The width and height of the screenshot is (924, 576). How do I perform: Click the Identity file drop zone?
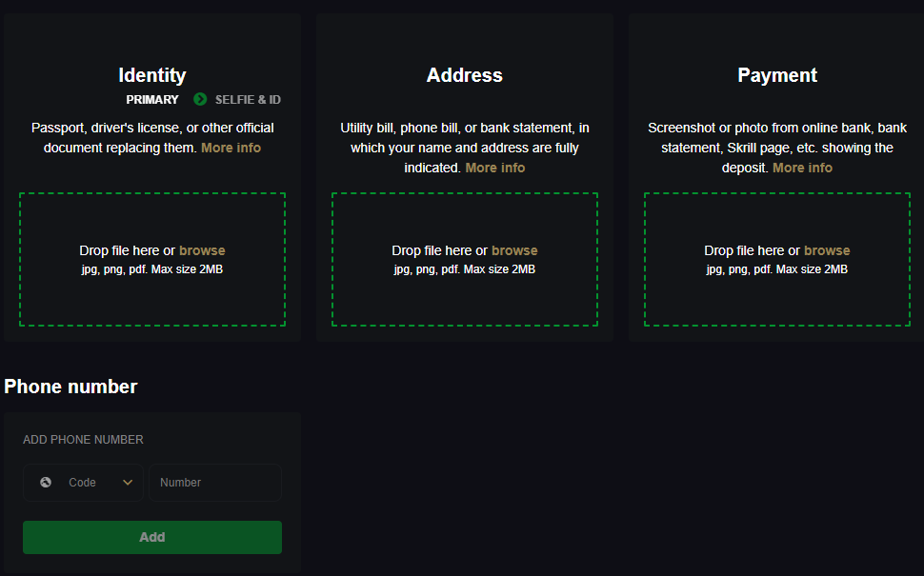[152, 259]
